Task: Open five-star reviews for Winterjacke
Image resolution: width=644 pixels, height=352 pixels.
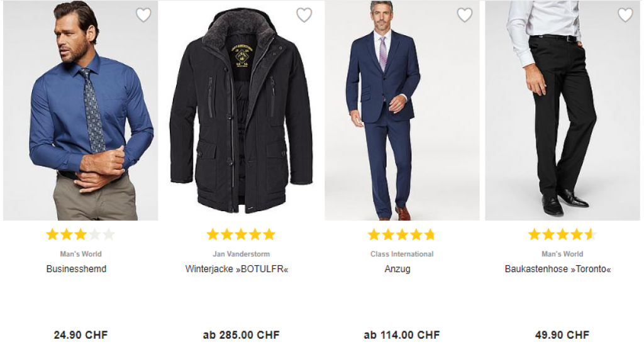Action: click(x=241, y=235)
